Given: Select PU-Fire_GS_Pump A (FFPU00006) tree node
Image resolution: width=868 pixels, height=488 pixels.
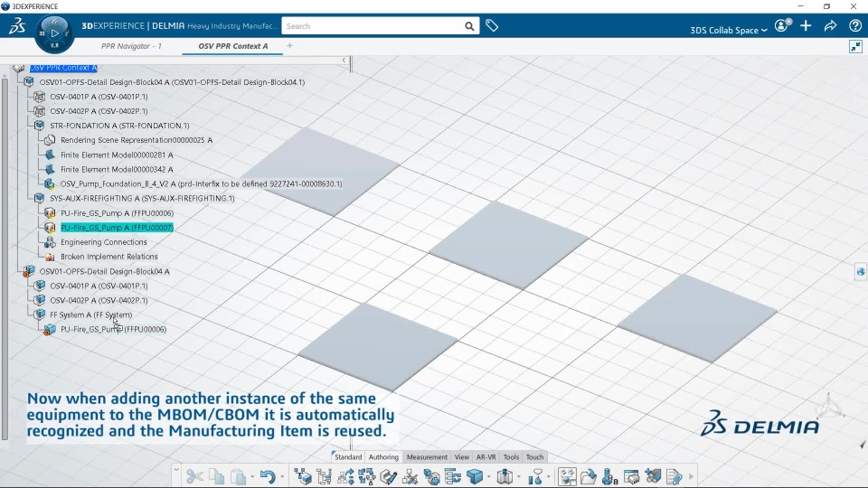Looking at the screenshot, I should (117, 213).
